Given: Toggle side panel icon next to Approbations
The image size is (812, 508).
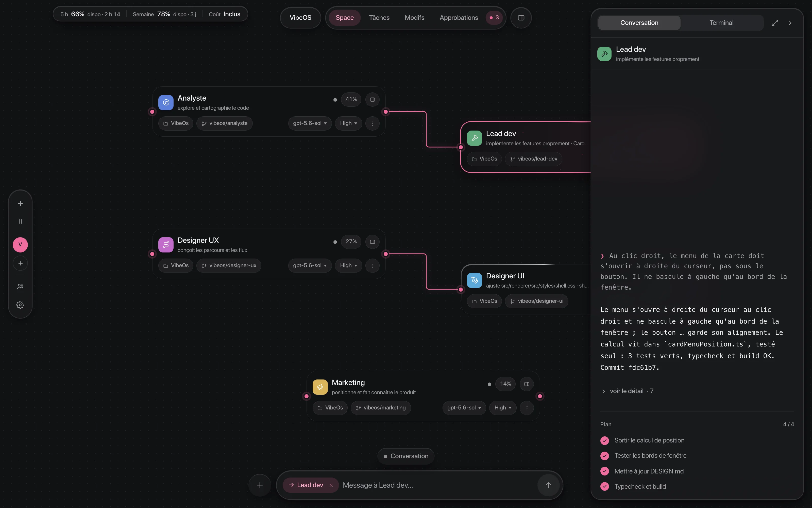Looking at the screenshot, I should (521, 18).
